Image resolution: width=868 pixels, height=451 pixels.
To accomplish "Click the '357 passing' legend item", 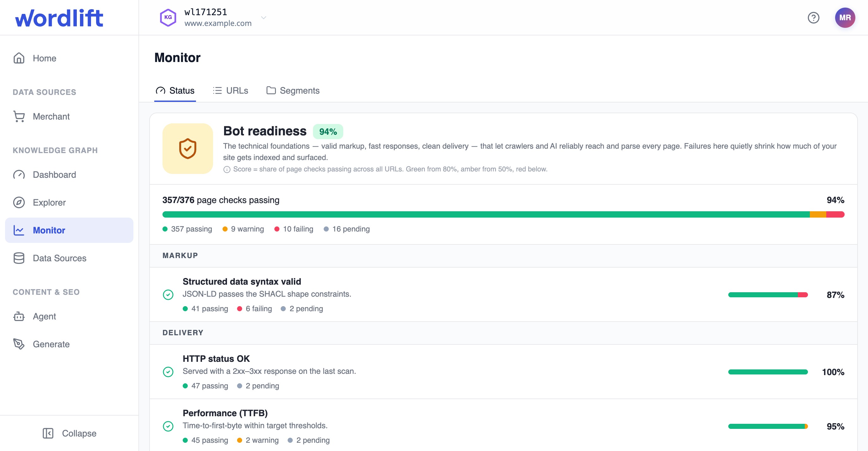I will [x=187, y=229].
